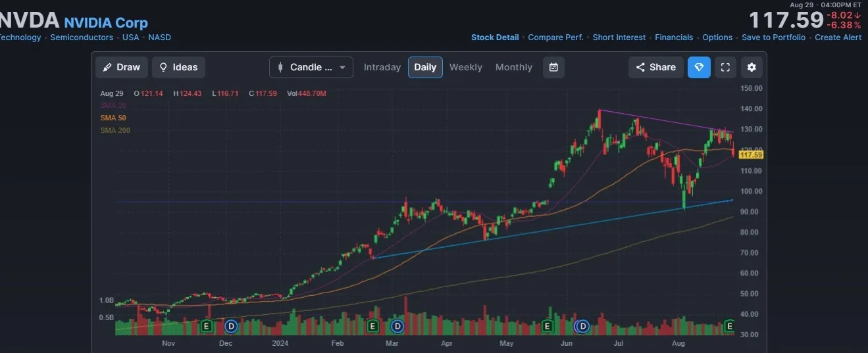Click the SMA 20 legend label

[113, 105]
